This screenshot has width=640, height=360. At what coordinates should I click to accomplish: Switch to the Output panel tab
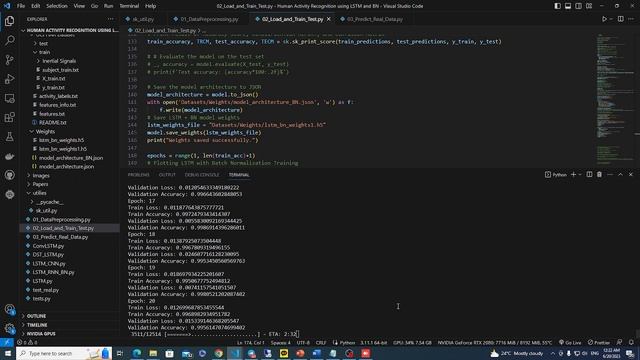pyautogui.click(x=167, y=175)
